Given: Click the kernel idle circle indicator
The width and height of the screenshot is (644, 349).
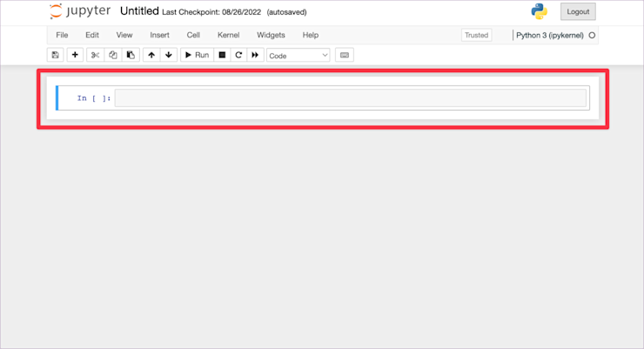Looking at the screenshot, I should [x=592, y=36].
